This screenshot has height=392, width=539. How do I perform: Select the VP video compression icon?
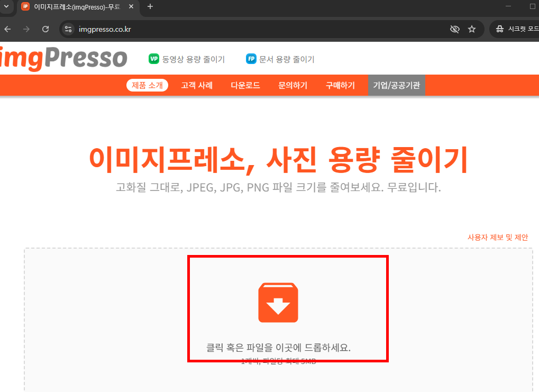(x=154, y=59)
